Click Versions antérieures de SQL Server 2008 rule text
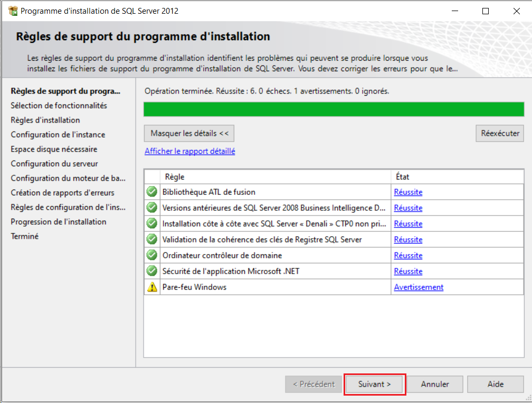The image size is (532, 403). (274, 208)
